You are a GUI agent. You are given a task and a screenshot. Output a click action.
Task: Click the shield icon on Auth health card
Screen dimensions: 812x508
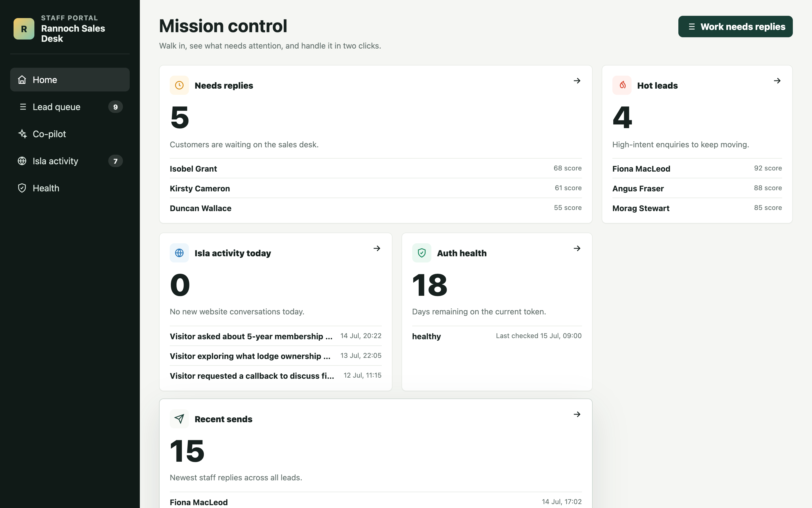coord(422,253)
